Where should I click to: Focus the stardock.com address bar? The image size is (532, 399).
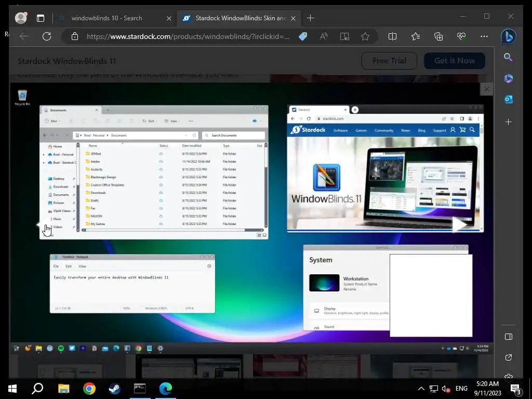[188, 37]
